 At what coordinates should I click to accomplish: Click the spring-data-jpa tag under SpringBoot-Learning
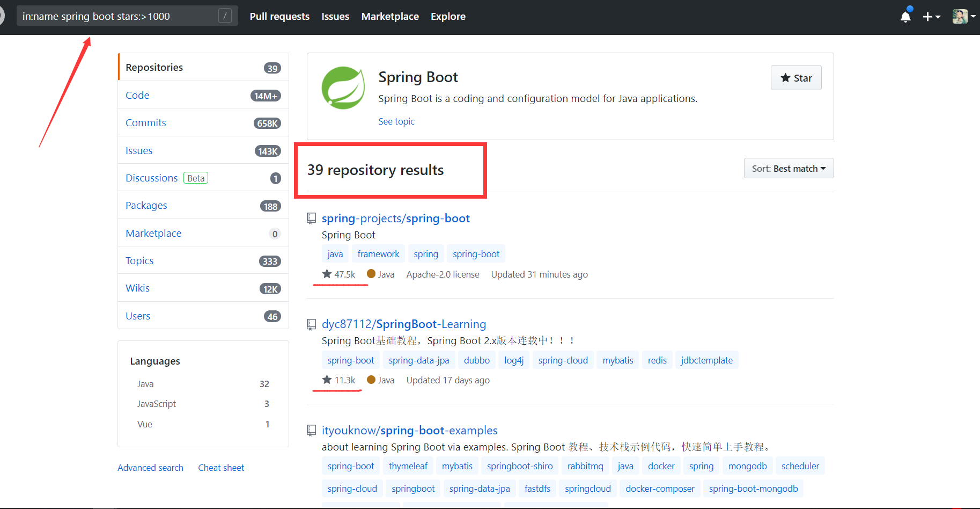(419, 360)
